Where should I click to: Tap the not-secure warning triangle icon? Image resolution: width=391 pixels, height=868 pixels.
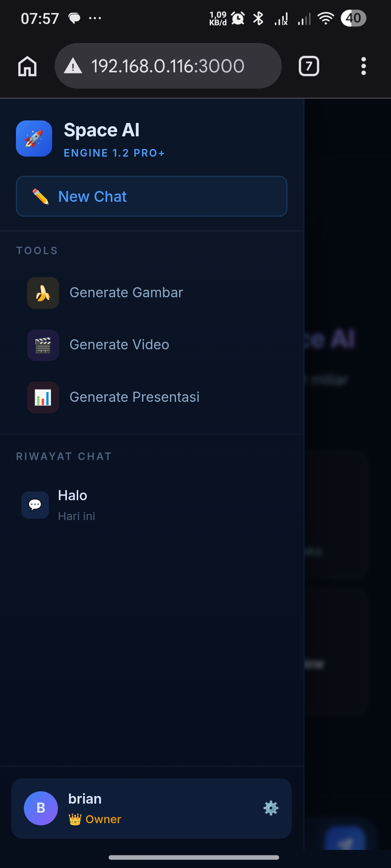coord(73,66)
